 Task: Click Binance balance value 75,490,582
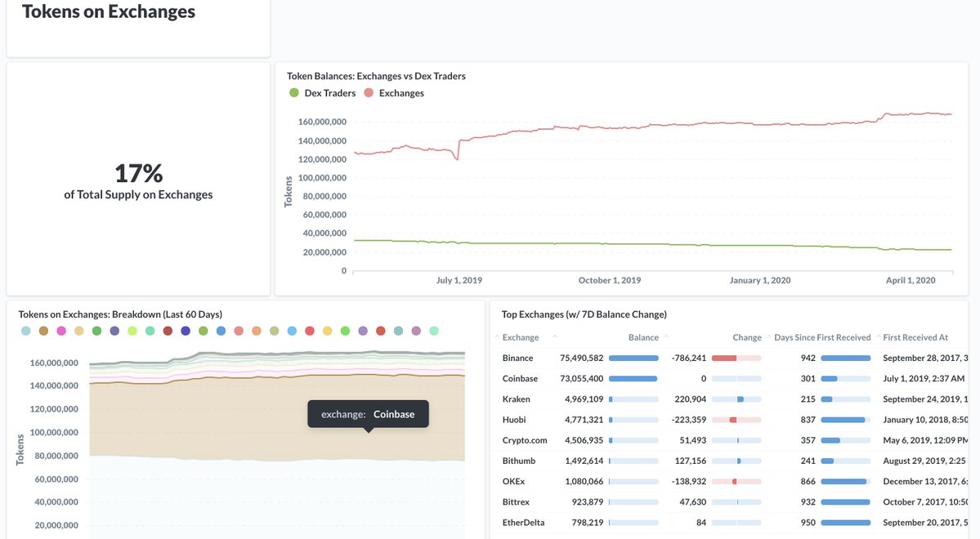(x=581, y=358)
